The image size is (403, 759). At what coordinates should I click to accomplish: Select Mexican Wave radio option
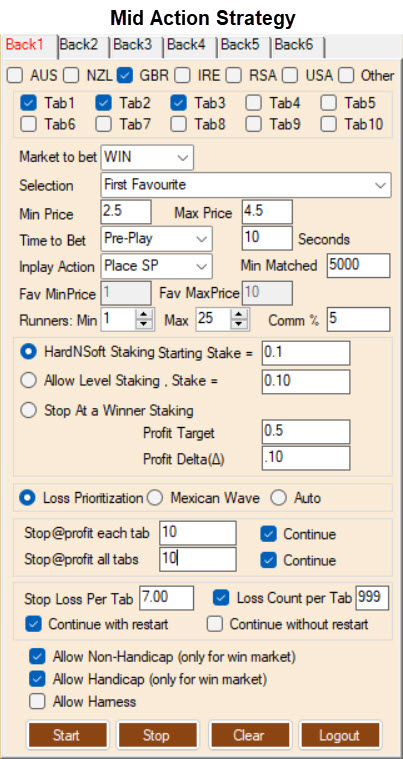click(155, 498)
